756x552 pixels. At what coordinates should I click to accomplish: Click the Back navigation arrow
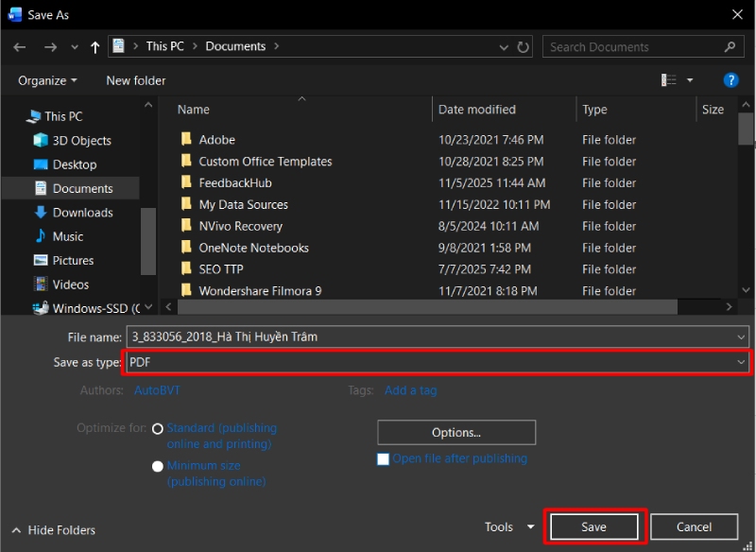[20, 46]
